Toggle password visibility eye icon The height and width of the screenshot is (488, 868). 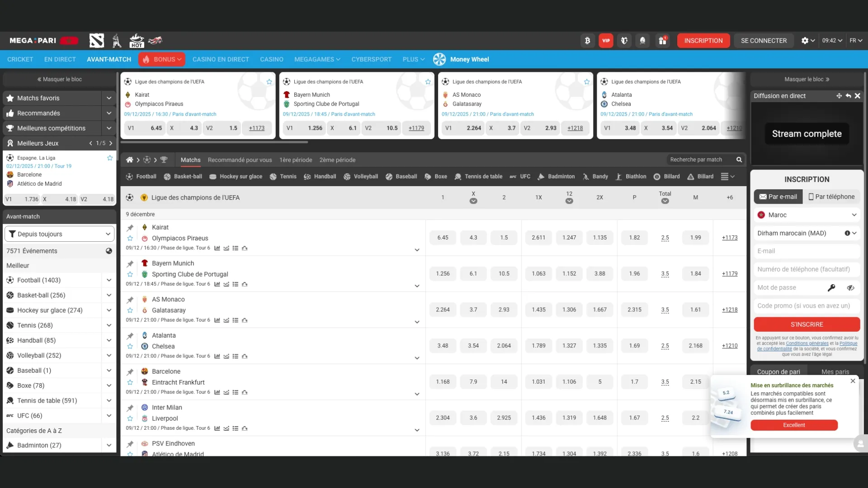pyautogui.click(x=850, y=288)
